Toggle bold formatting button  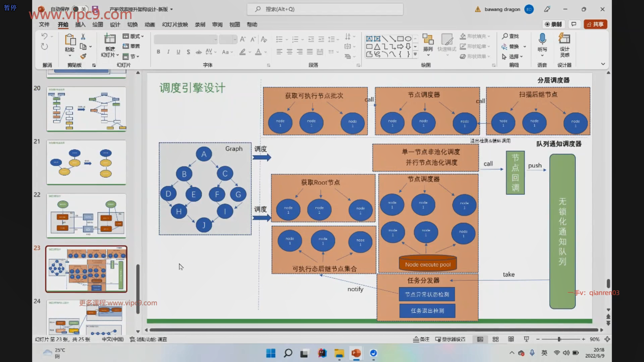(x=158, y=52)
